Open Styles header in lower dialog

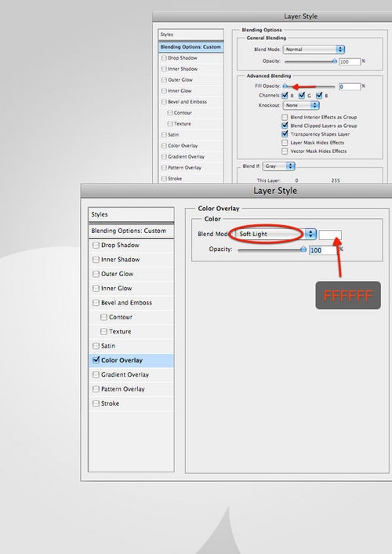click(x=131, y=214)
